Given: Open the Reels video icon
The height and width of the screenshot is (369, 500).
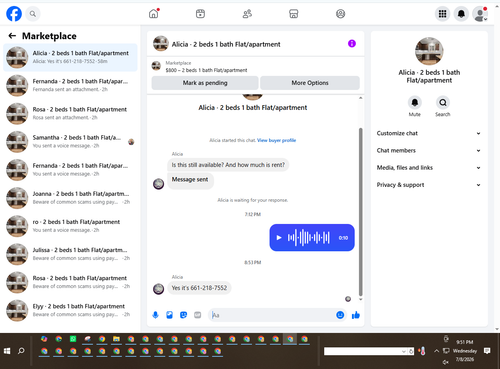Looking at the screenshot, I should pos(200,14).
